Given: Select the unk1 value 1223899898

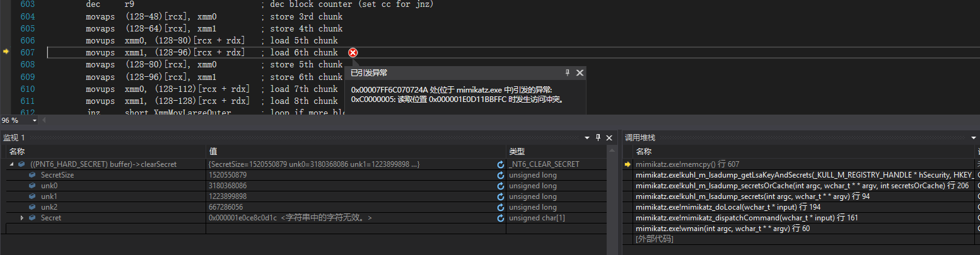Looking at the screenshot, I should pos(228,196).
